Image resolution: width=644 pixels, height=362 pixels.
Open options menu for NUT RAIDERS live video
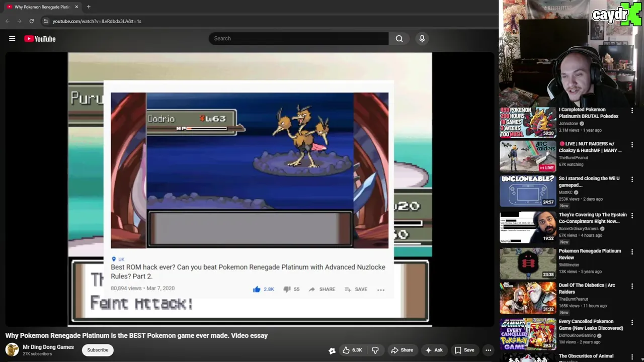tap(632, 145)
